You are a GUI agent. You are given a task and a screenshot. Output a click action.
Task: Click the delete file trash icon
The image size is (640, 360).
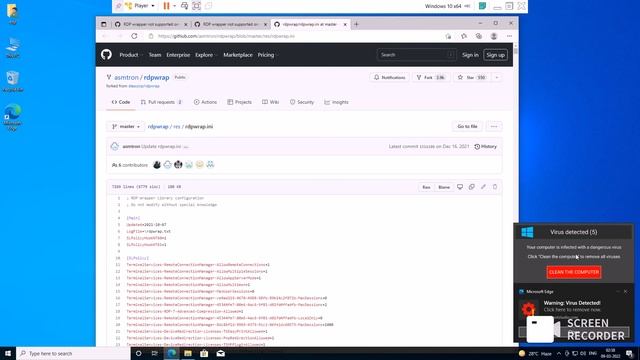point(495,187)
